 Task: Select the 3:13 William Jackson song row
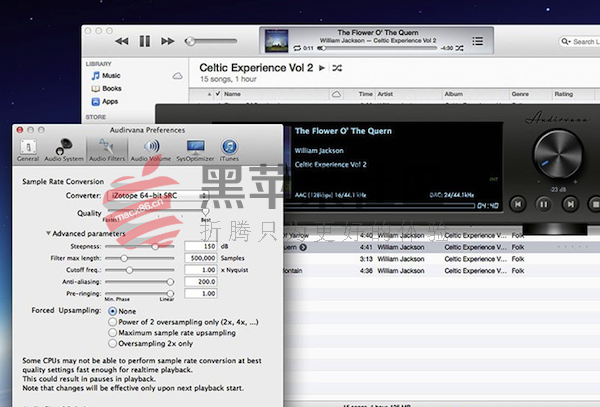442,259
